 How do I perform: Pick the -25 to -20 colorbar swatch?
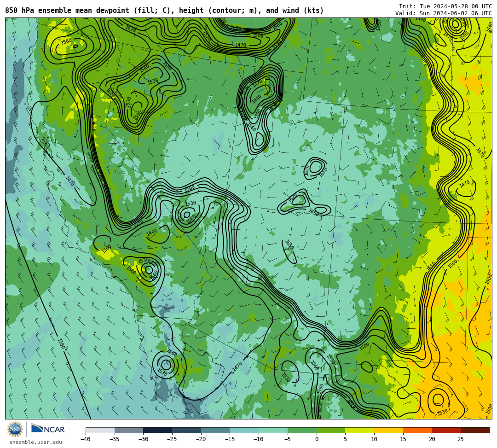click(187, 430)
